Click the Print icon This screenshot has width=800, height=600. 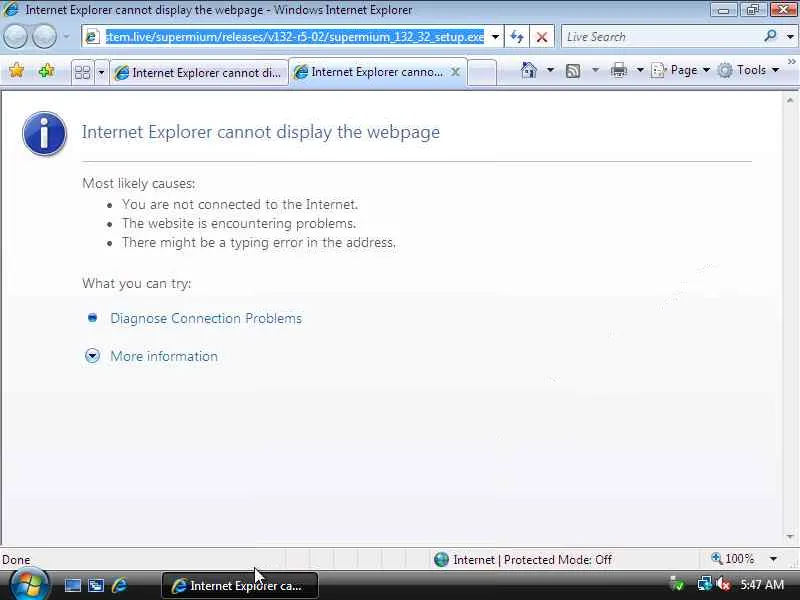[619, 70]
